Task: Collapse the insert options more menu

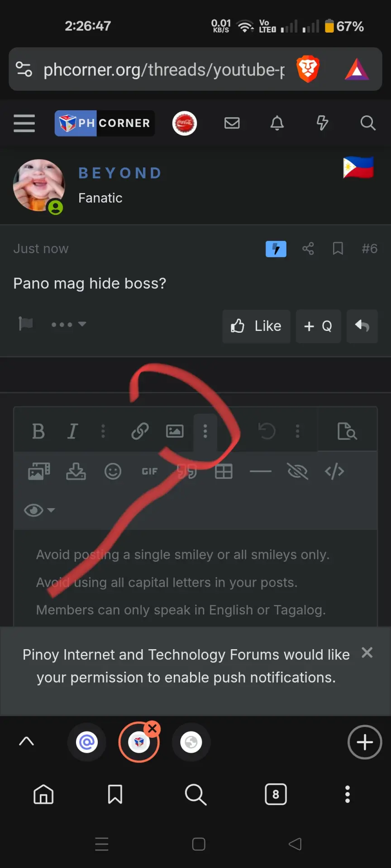Action: point(205,431)
